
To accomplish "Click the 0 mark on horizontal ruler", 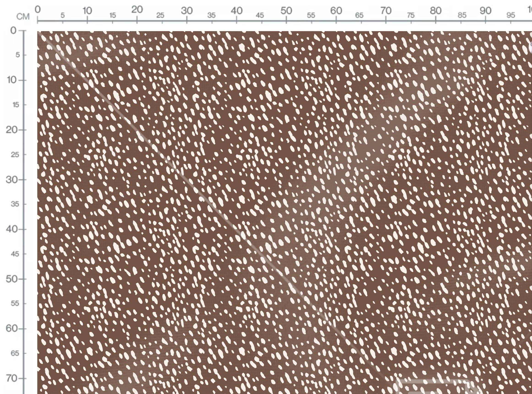I will click(x=38, y=10).
